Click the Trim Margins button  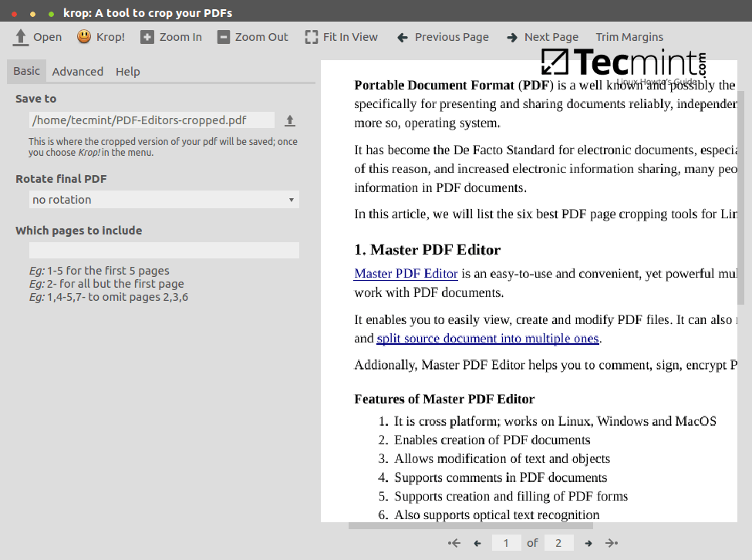[x=629, y=37]
